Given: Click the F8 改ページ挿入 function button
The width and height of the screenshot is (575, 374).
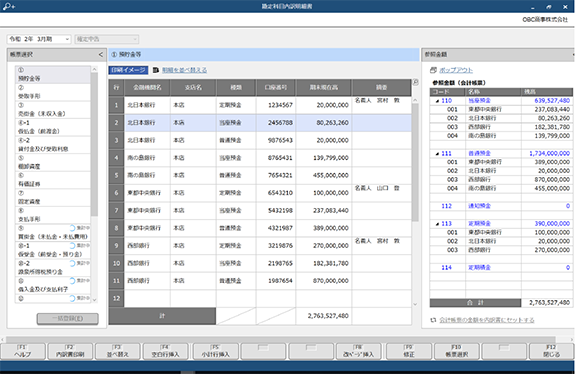Looking at the screenshot, I should (x=359, y=351).
